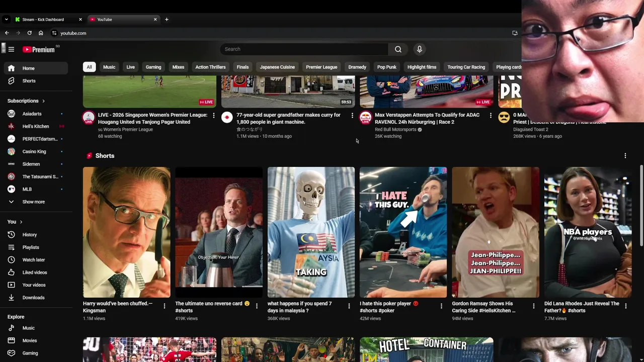This screenshot has height=362, width=644.
Task: Open Watch later in the sidebar
Action: pyautogui.click(x=36, y=260)
